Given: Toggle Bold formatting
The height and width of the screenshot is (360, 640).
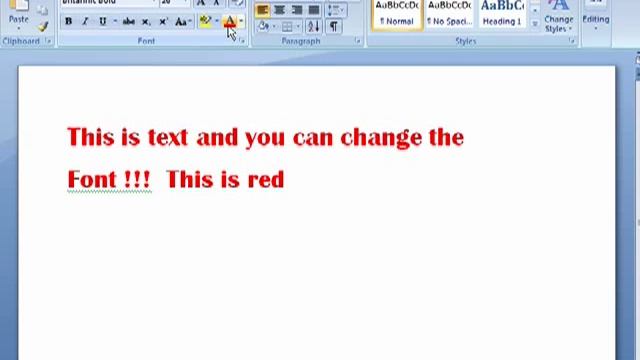Looking at the screenshot, I should click(x=69, y=21).
